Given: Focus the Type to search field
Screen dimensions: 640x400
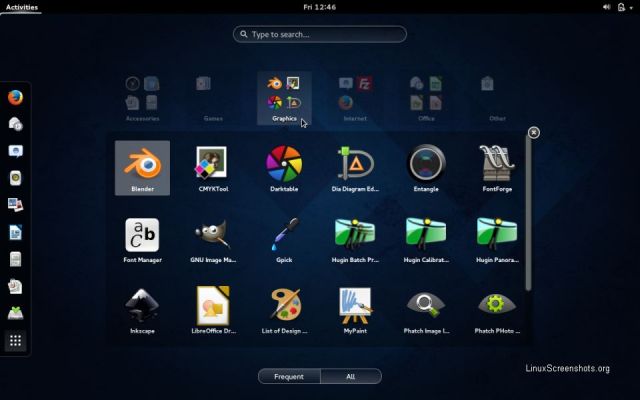Looking at the screenshot, I should pos(320,34).
